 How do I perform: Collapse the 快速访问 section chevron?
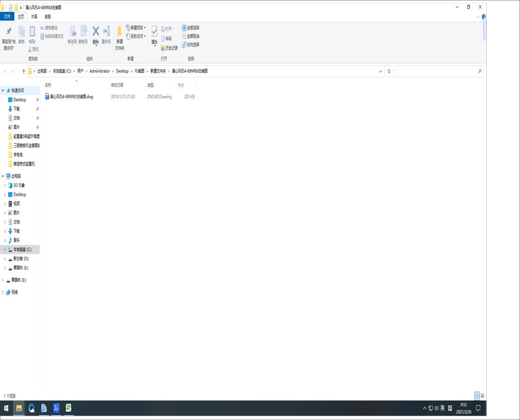coord(3,90)
